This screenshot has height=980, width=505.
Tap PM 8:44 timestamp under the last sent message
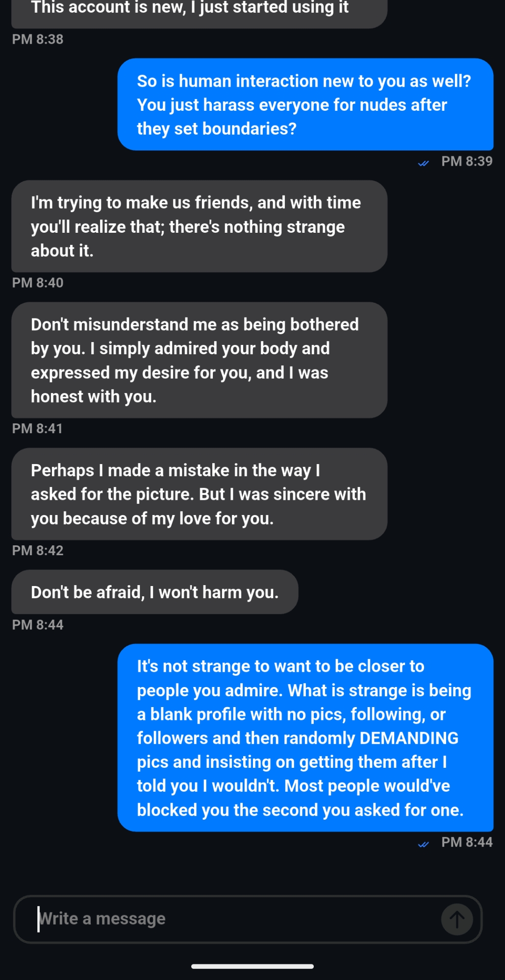pyautogui.click(x=466, y=842)
